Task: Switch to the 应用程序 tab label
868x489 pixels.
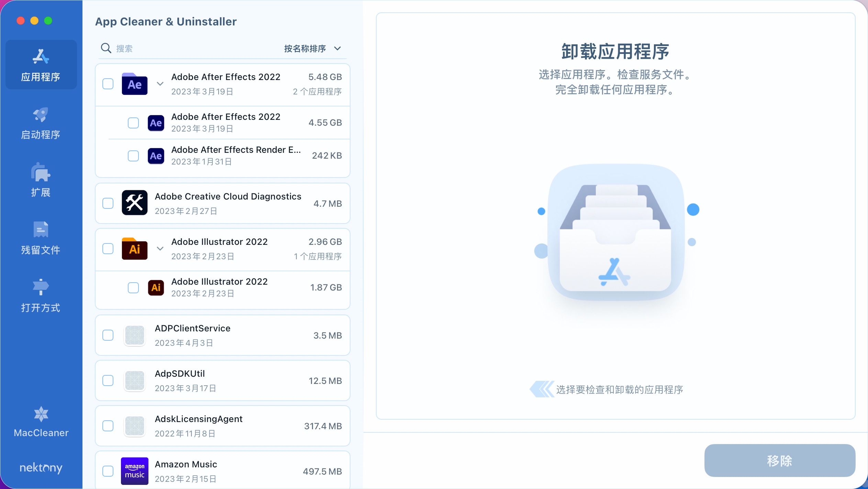Action: click(41, 77)
